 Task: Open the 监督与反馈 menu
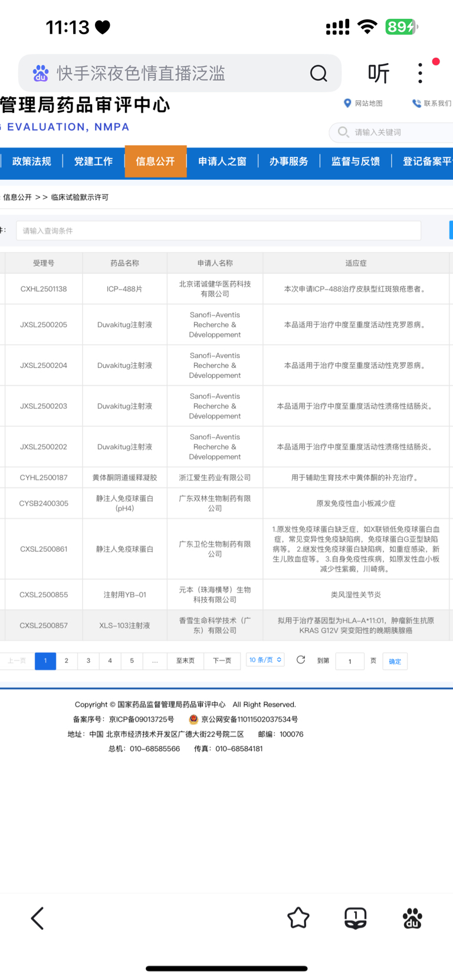click(356, 162)
